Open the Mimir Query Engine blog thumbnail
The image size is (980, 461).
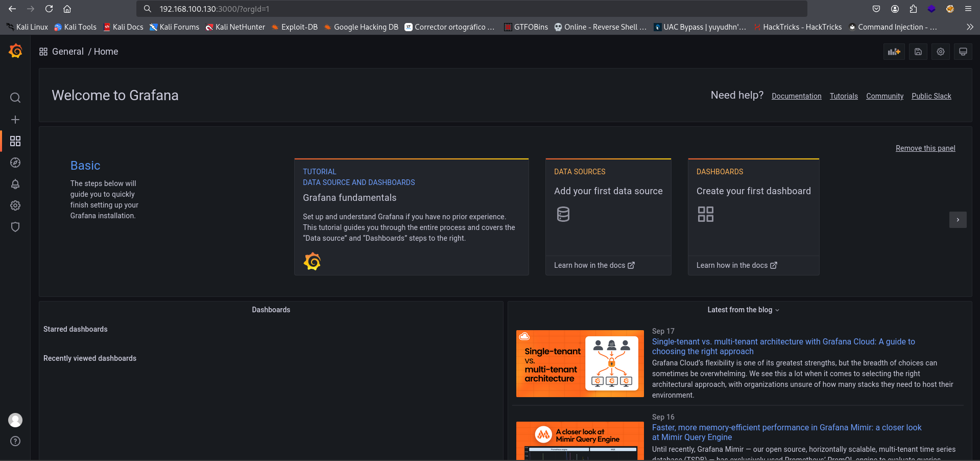[x=580, y=440]
